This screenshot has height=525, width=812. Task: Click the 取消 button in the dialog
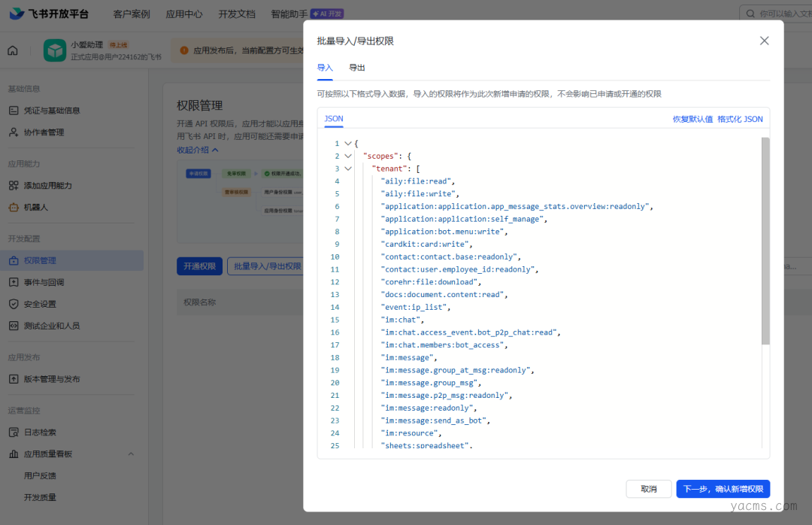[648, 489]
